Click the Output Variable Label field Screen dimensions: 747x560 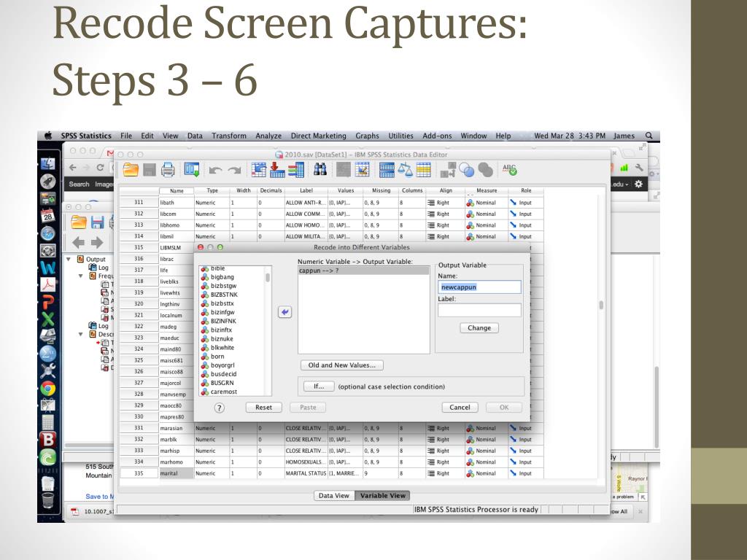pos(479,311)
